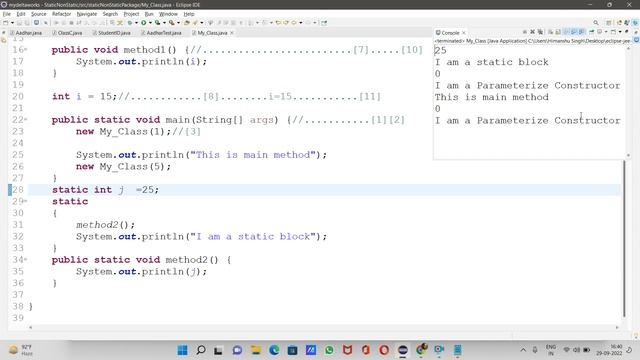The image size is (640, 360).
Task: Open the Run dropdown arrow
Action: [150, 23]
